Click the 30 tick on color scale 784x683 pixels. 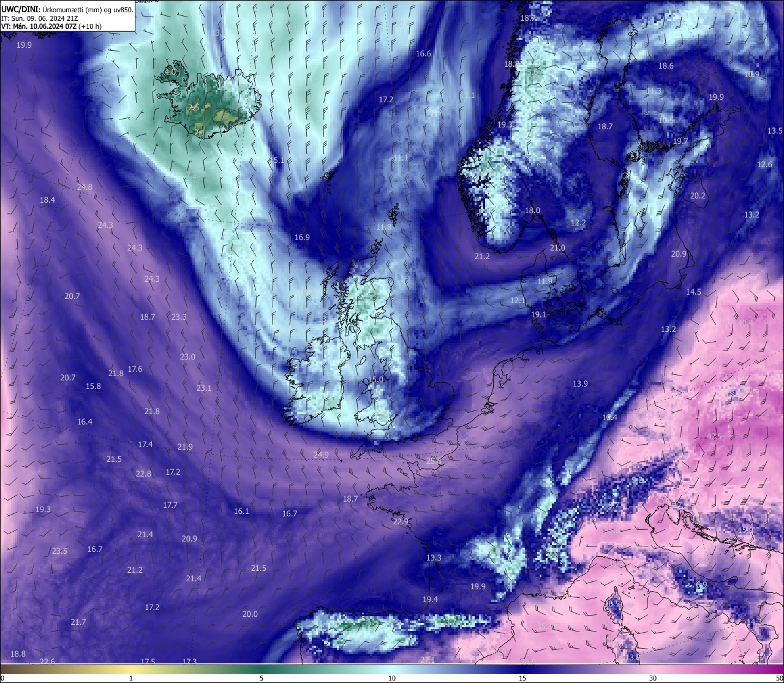point(653,678)
